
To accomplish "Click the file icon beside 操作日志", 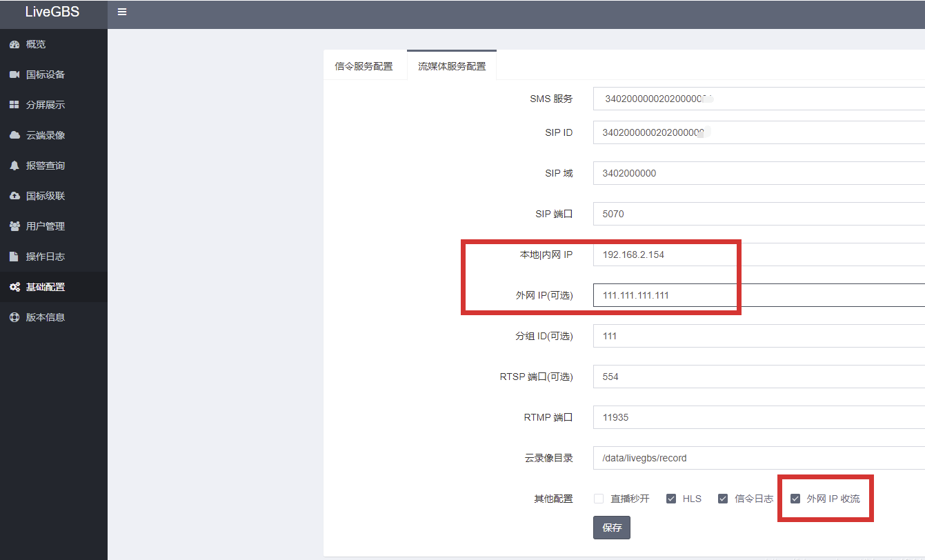I will (14, 257).
